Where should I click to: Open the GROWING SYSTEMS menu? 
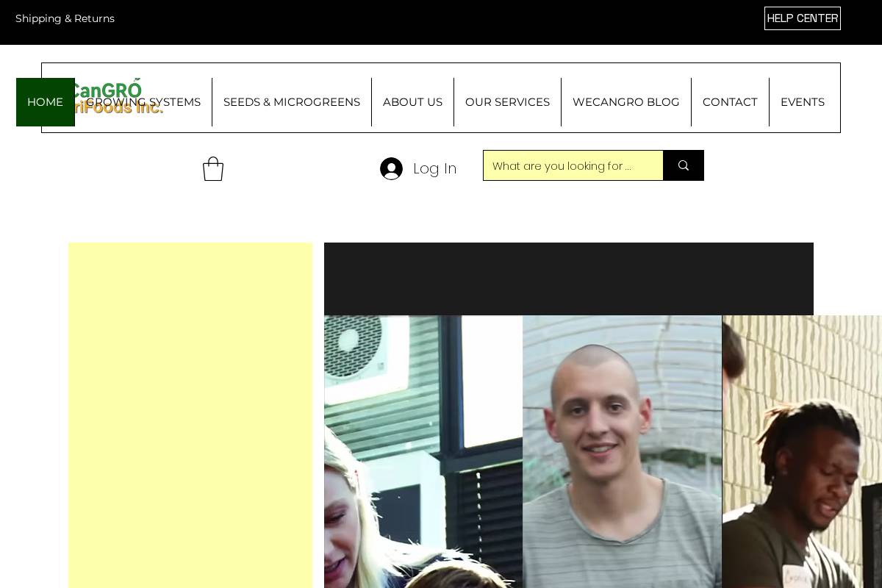point(145,102)
